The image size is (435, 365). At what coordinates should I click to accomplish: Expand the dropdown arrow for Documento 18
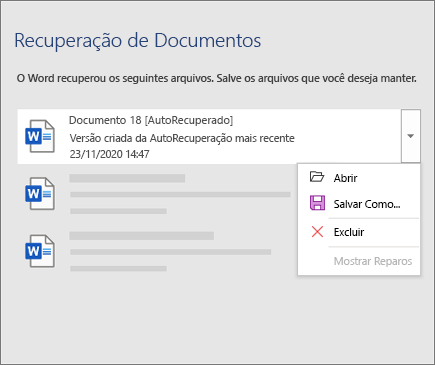[411, 136]
